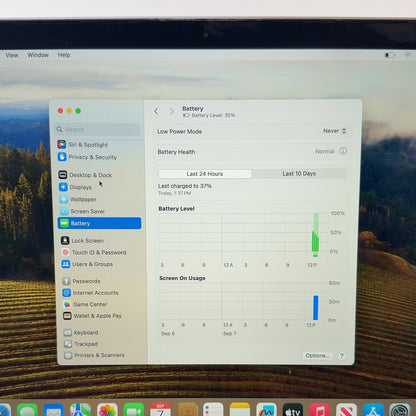416x416 pixels.
Task: Open Internet Accounts settings
Action: [x=91, y=293]
